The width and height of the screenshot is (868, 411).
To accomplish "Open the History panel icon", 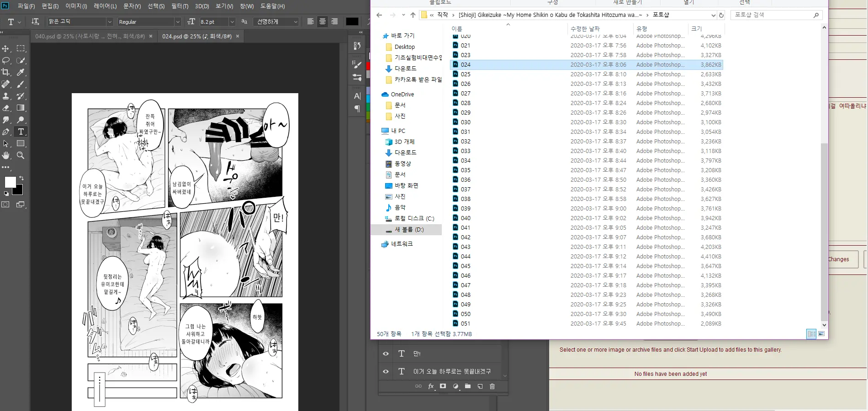I will pyautogui.click(x=357, y=46).
